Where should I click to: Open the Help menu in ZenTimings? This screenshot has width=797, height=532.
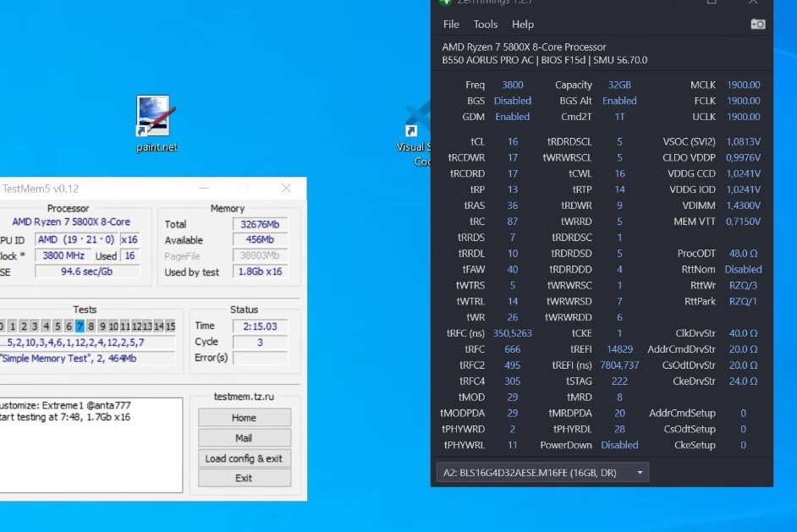click(x=522, y=25)
